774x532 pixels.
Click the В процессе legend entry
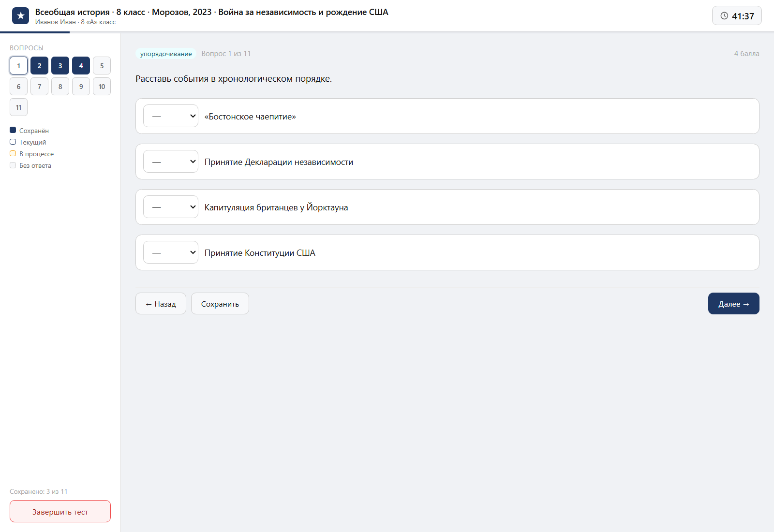[x=32, y=154]
